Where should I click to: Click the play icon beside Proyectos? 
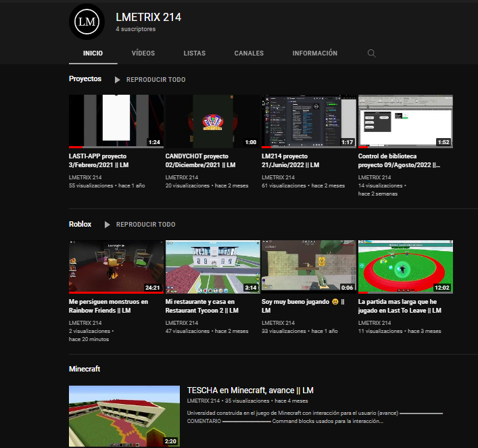point(117,80)
